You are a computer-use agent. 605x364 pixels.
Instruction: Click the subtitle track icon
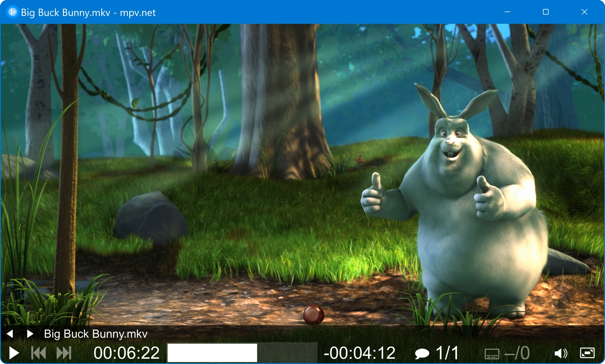[492, 354]
